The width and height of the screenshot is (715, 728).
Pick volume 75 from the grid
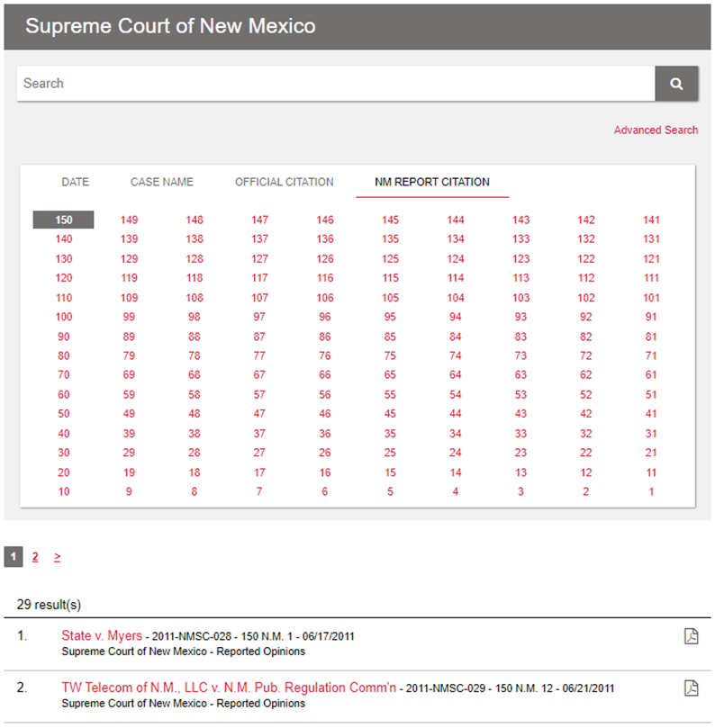[390, 355]
